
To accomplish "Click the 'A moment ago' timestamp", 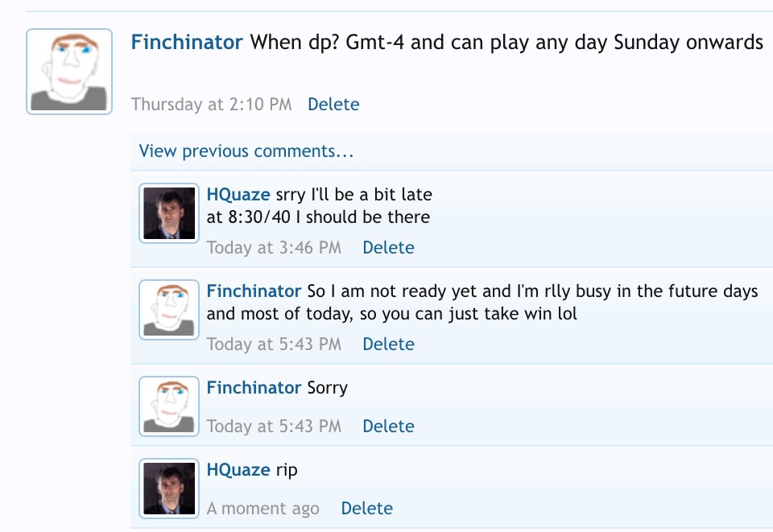I will click(x=262, y=508).
